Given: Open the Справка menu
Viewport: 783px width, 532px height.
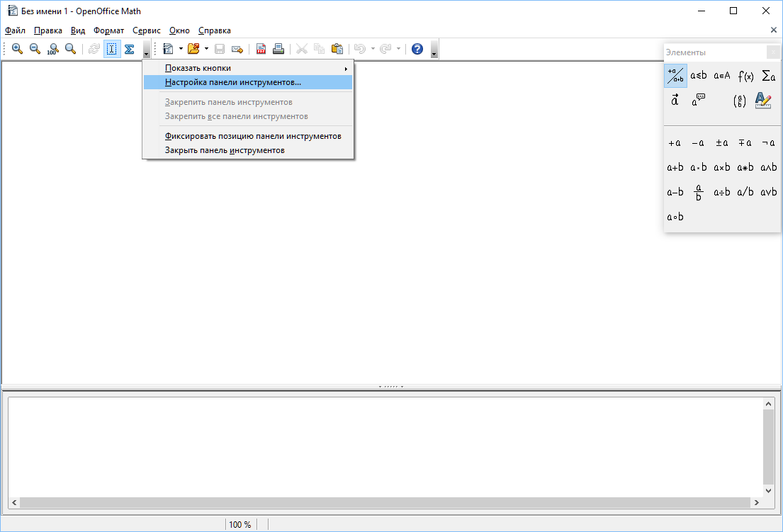Looking at the screenshot, I should click(x=214, y=30).
